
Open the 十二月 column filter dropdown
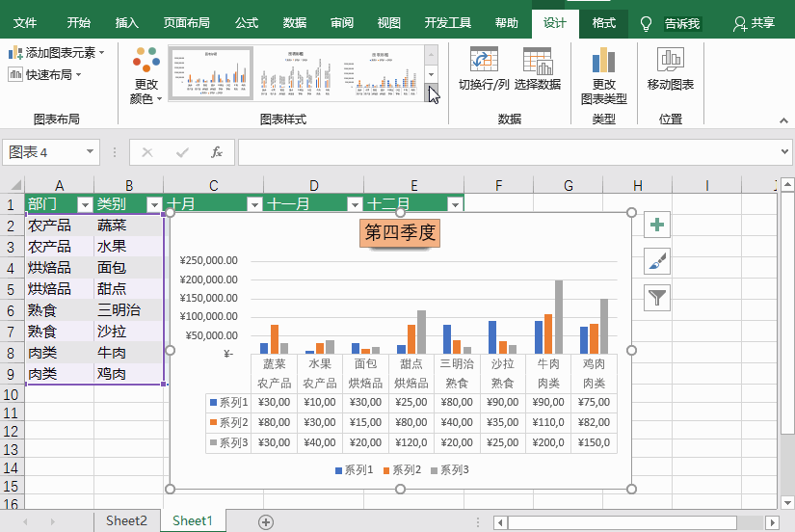click(455, 204)
